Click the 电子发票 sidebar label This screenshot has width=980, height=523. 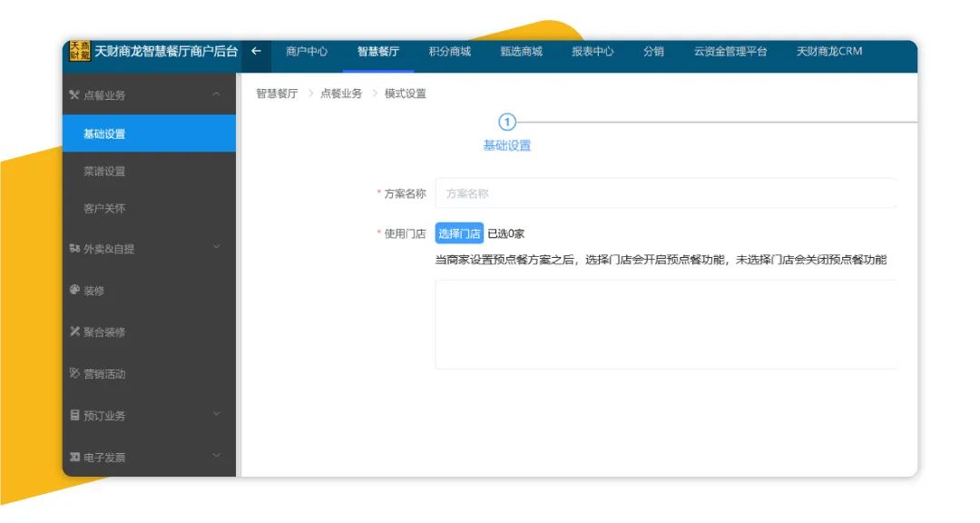pyautogui.click(x=104, y=458)
